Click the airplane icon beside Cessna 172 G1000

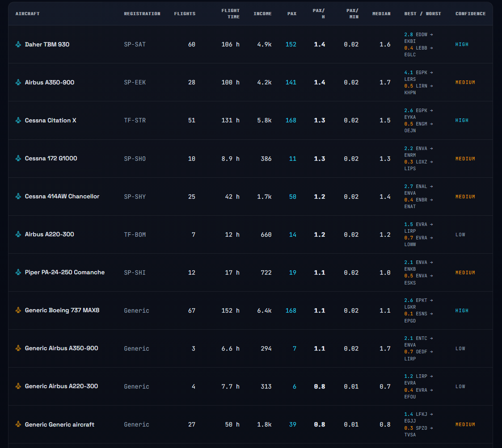[x=18, y=159]
